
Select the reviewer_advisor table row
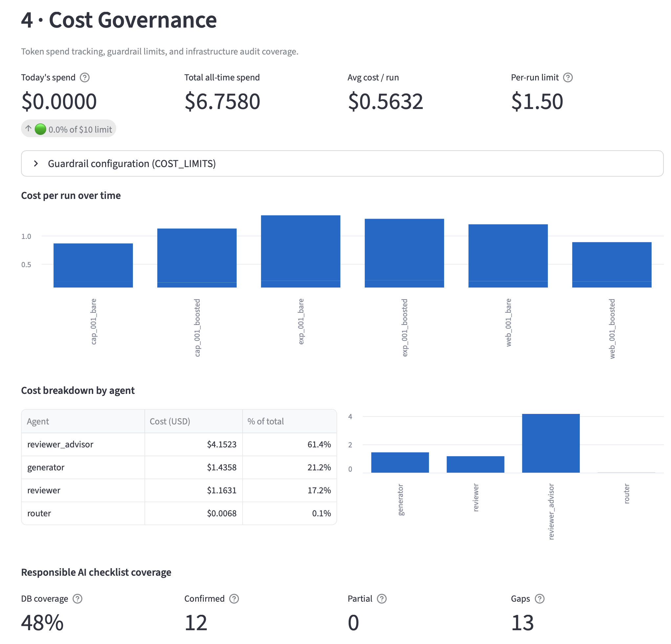coord(179,444)
